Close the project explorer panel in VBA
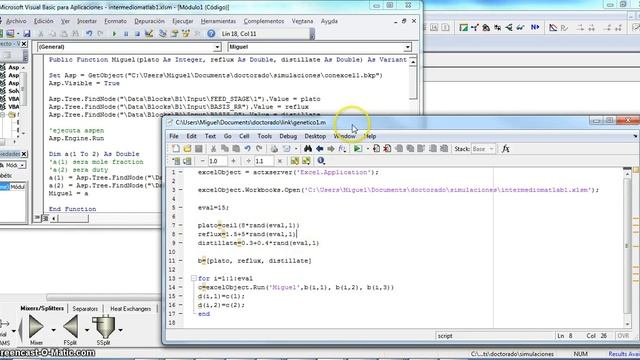This screenshot has width=640, height=360. pyautogui.click(x=24, y=44)
